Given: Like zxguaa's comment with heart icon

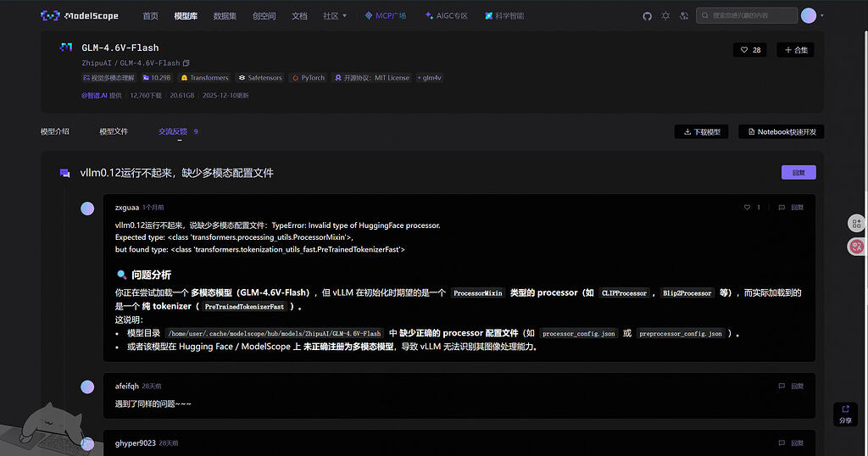Looking at the screenshot, I should (x=747, y=208).
